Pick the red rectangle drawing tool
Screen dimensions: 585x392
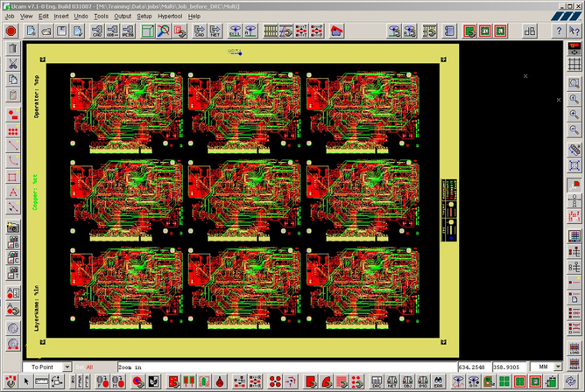[13, 176]
